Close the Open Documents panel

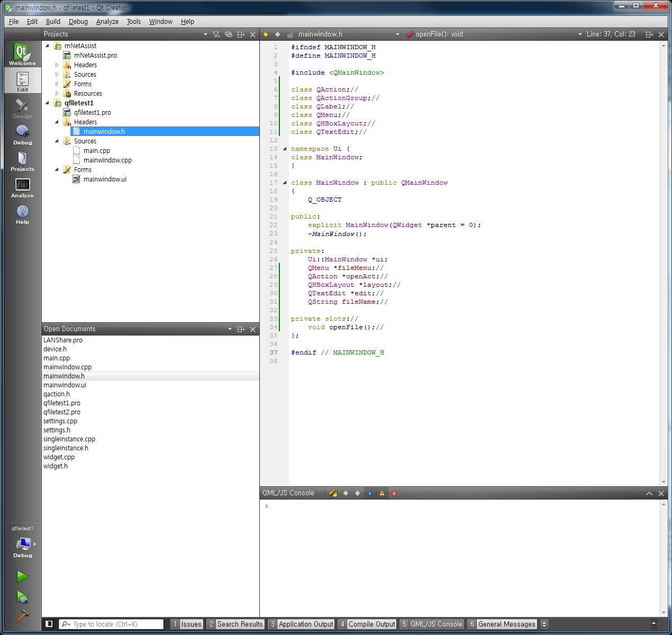pyautogui.click(x=253, y=329)
